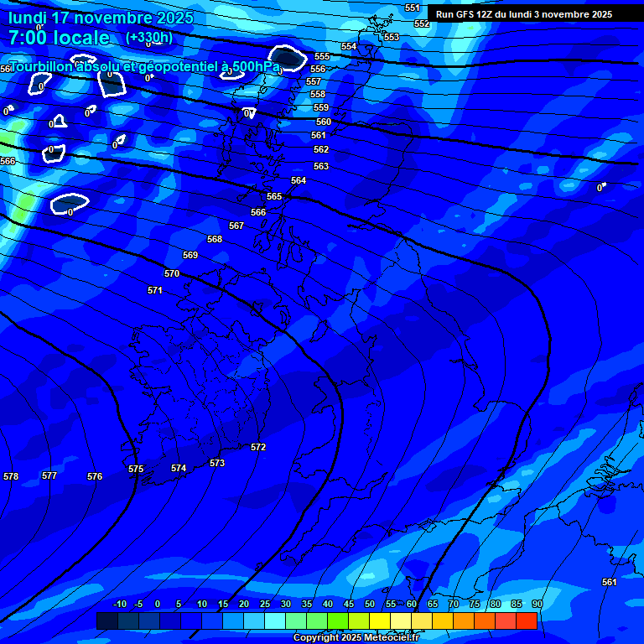Select the bright green swatch in the legend
The height and width of the screenshot is (644, 644).
[337, 621]
